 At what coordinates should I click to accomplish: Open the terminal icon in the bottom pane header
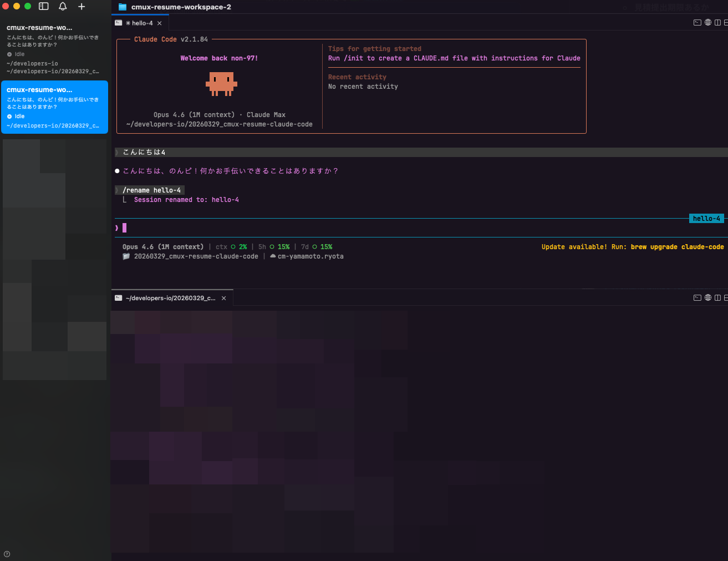click(x=697, y=297)
